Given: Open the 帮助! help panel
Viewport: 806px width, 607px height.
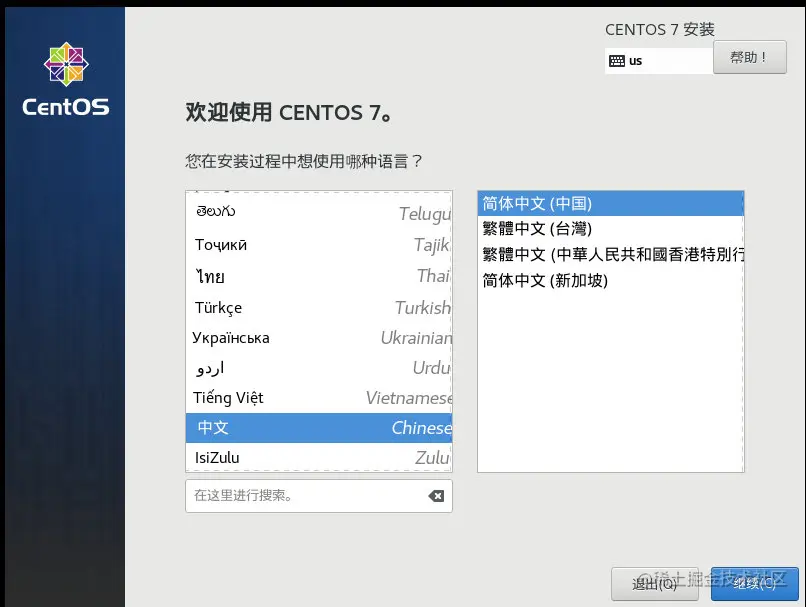Looking at the screenshot, I should click(749, 57).
